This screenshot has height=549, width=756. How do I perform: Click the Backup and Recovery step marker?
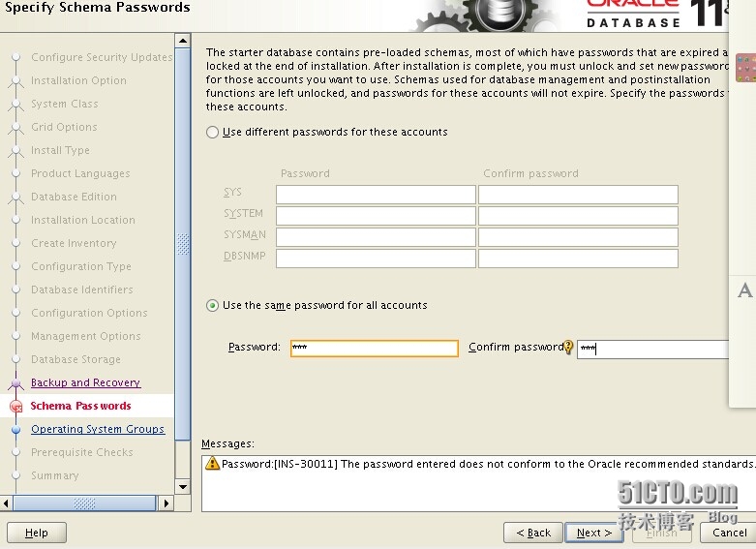[15, 383]
